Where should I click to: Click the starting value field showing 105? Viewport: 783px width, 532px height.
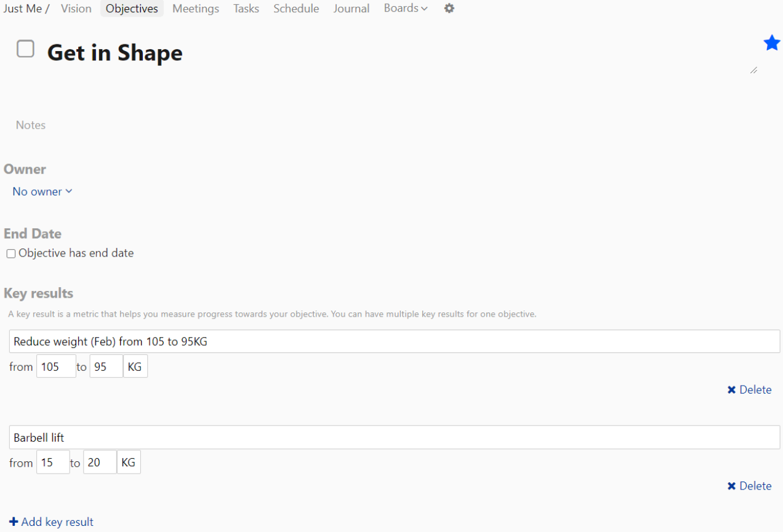(56, 367)
